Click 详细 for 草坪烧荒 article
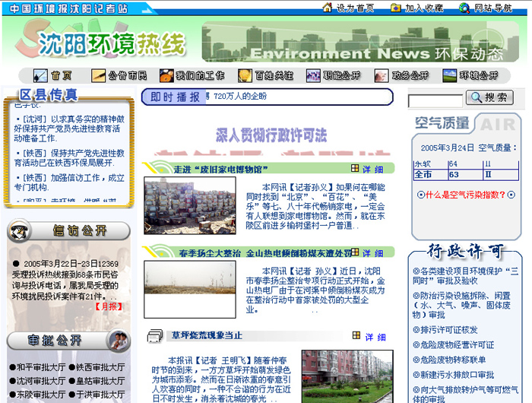This screenshot has height=403, width=532. (375, 337)
